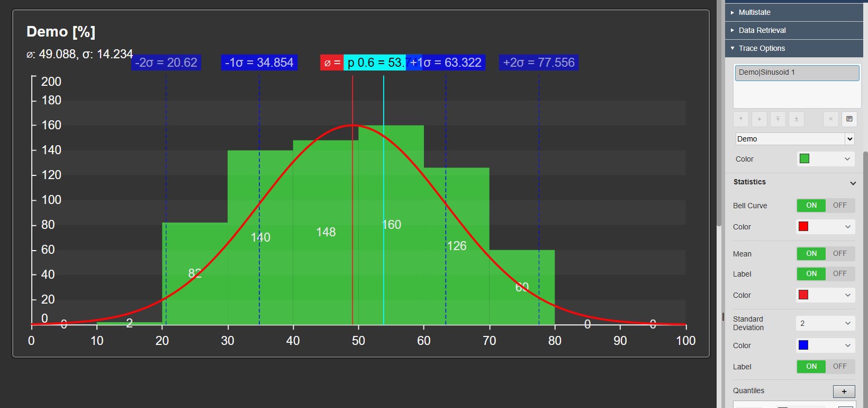Move the selected trace up
The height and width of the screenshot is (408, 868).
741,119
